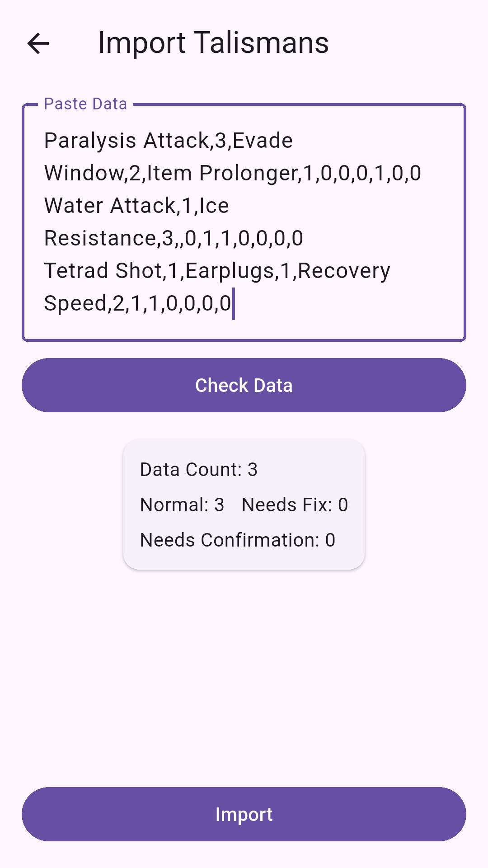Click the Import Talismans page title

coord(213,43)
